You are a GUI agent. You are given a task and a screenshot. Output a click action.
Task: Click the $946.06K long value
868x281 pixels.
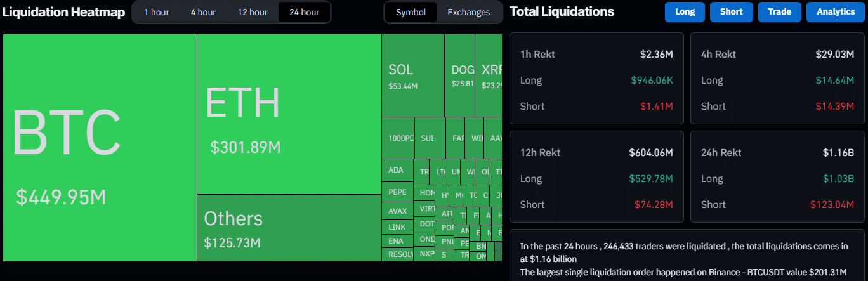652,81
